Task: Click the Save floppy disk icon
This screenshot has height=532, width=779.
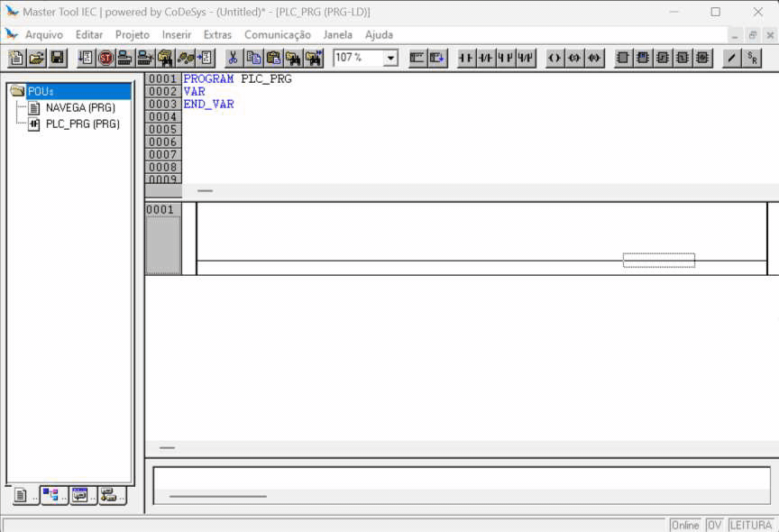Action: [x=57, y=58]
